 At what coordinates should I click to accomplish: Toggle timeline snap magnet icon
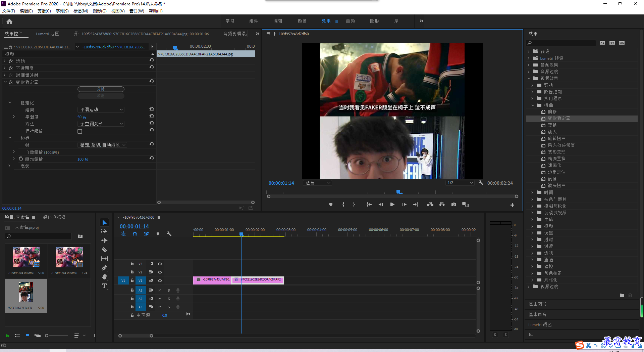[x=135, y=234]
